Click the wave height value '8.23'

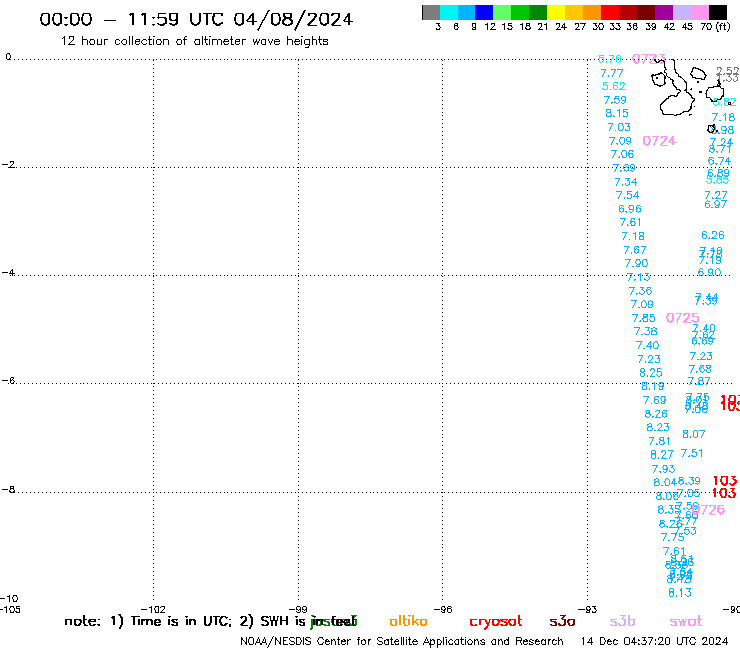(658, 427)
